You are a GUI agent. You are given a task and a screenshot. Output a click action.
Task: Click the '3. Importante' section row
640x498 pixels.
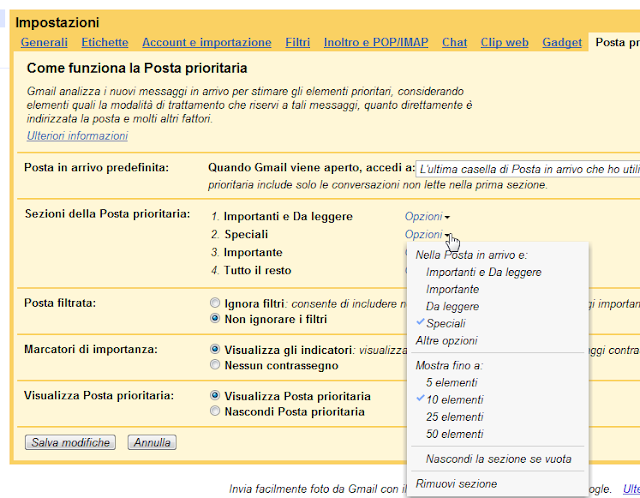tap(247, 252)
